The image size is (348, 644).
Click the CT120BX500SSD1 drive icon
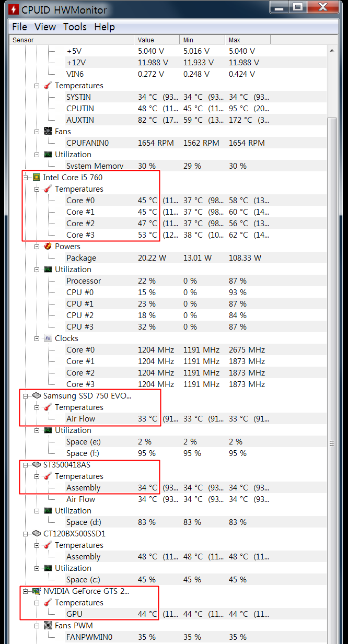point(37,534)
